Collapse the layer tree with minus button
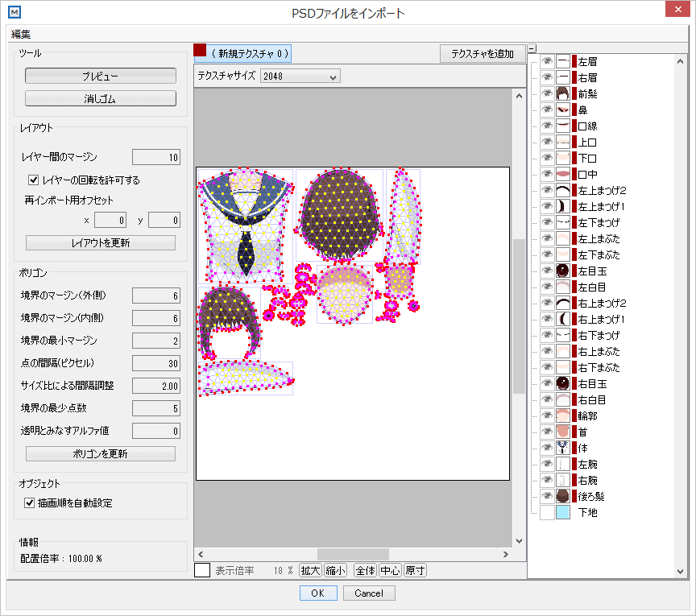The height and width of the screenshot is (616, 696). pyautogui.click(x=532, y=48)
